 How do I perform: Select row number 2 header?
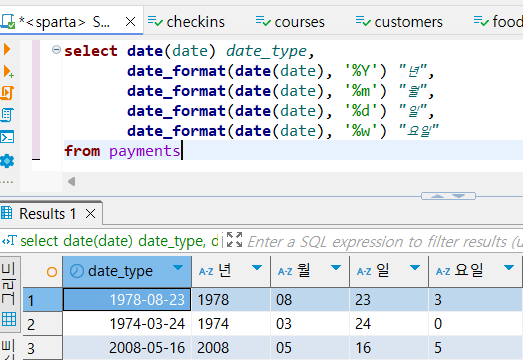click(x=43, y=324)
